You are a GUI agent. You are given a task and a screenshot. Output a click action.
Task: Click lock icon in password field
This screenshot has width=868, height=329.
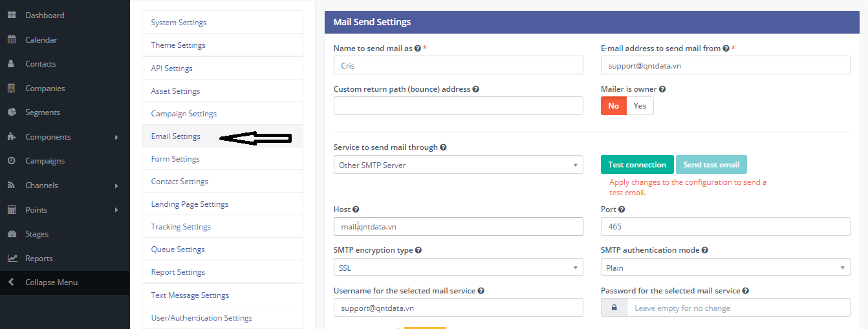(x=614, y=308)
